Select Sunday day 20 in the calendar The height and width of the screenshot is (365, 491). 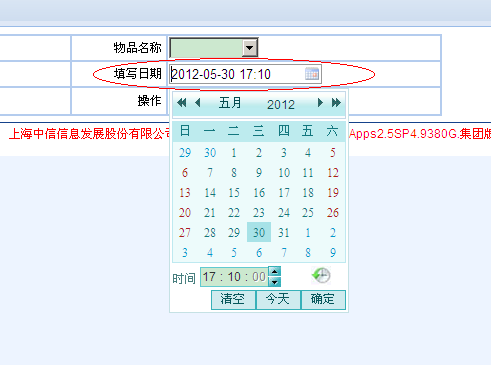coord(185,212)
